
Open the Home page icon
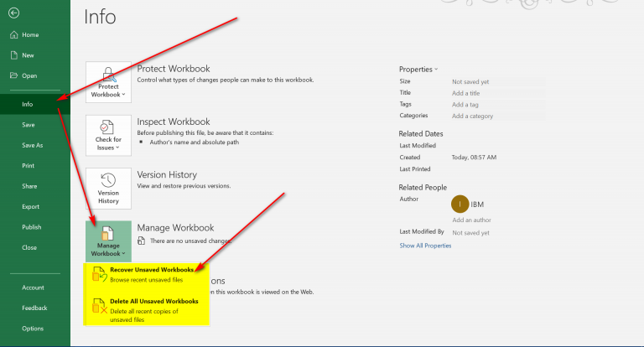[x=14, y=35]
